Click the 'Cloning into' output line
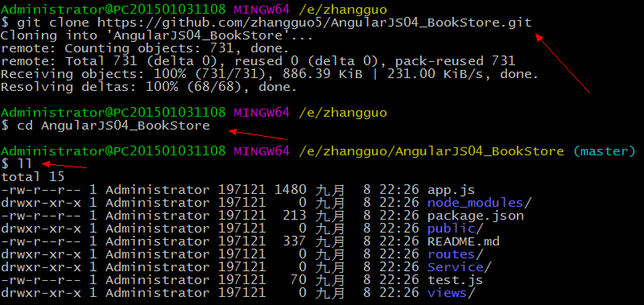 pyautogui.click(x=157, y=35)
